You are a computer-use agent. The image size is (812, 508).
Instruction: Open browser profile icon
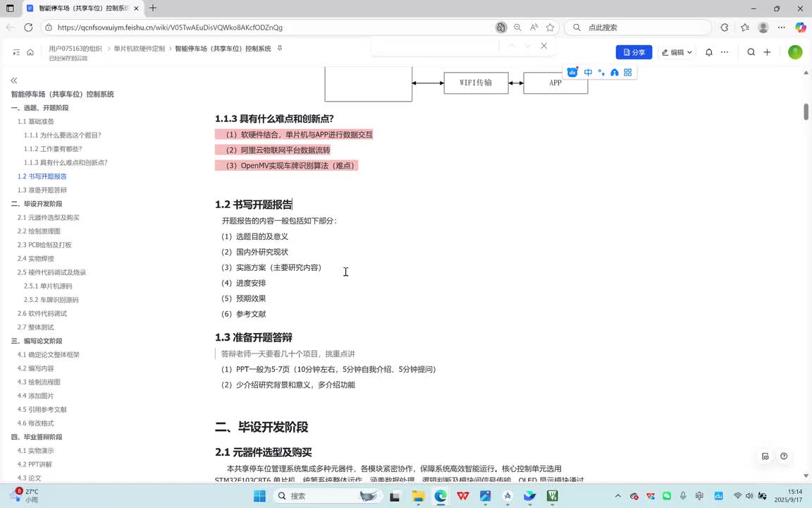point(763,28)
